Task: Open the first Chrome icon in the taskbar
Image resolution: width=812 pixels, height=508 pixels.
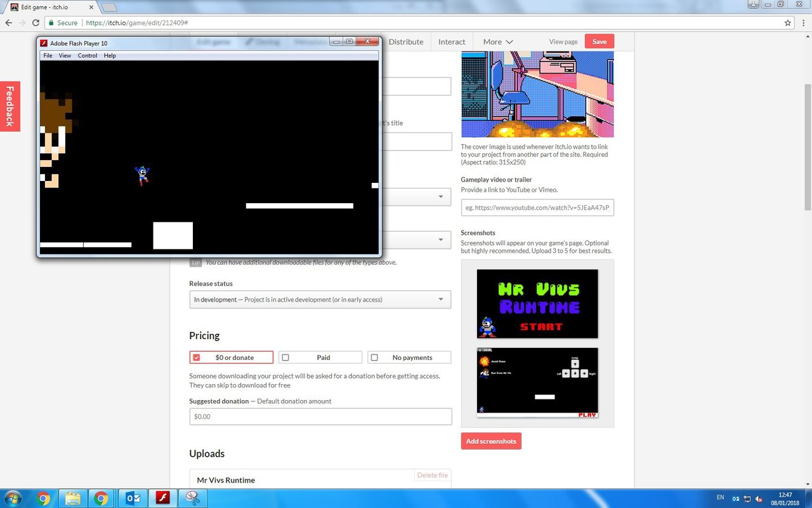Action: 44,498
